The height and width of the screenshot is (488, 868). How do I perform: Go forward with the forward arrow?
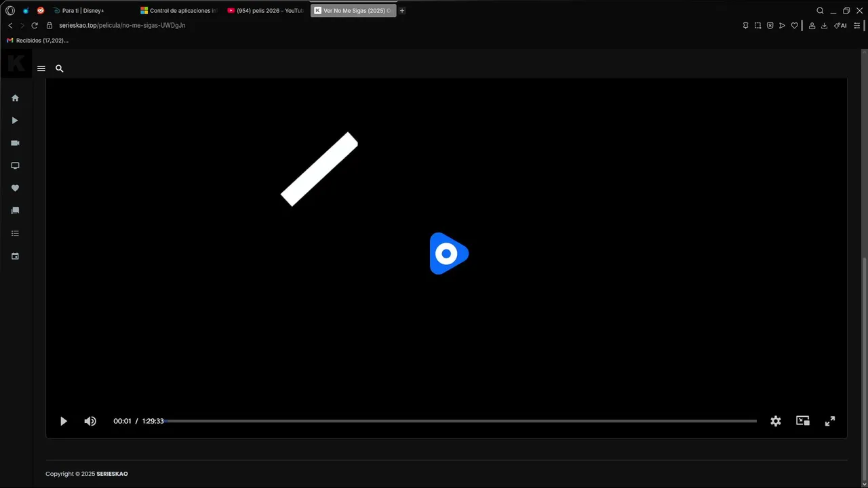pos(22,26)
